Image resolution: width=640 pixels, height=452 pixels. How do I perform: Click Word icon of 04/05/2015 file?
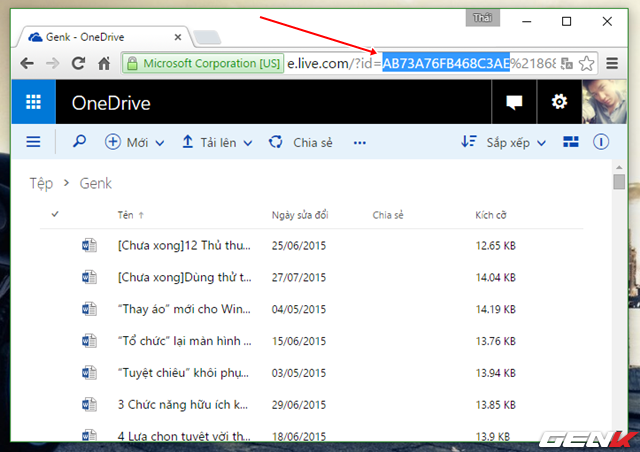[89, 309]
